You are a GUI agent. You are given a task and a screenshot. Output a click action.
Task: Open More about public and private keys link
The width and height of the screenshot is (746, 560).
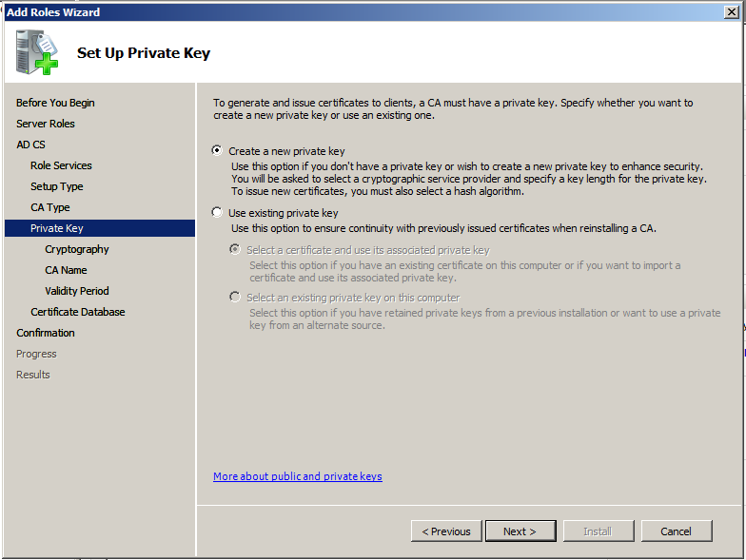(298, 476)
